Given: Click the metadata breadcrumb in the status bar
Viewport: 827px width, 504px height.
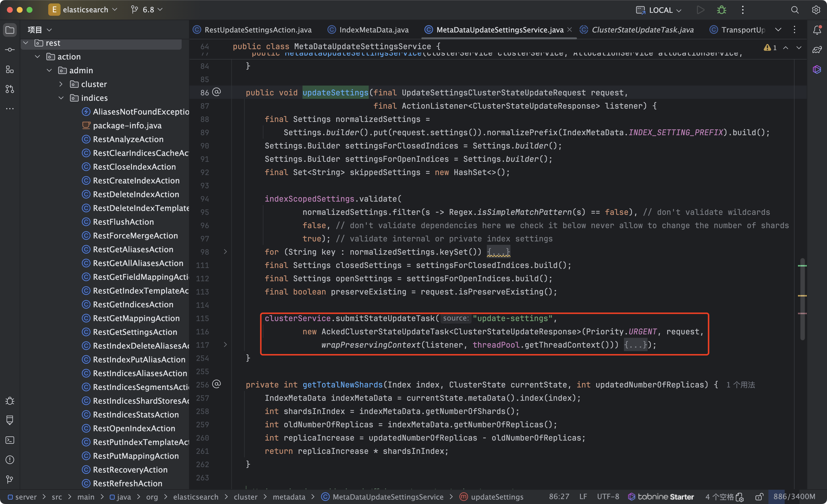Looking at the screenshot, I should click(x=289, y=497).
